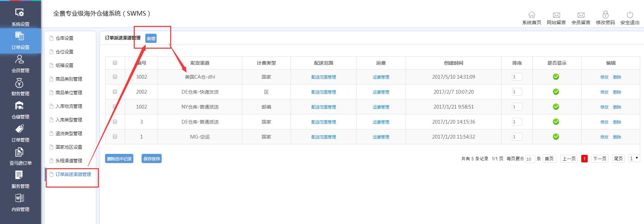Click the 安全退出 power icon
644x224 pixels.
click(x=630, y=15)
